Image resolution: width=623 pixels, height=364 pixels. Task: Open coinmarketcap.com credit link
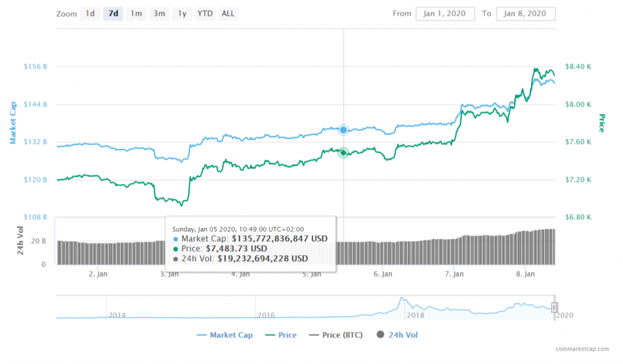[x=582, y=349]
